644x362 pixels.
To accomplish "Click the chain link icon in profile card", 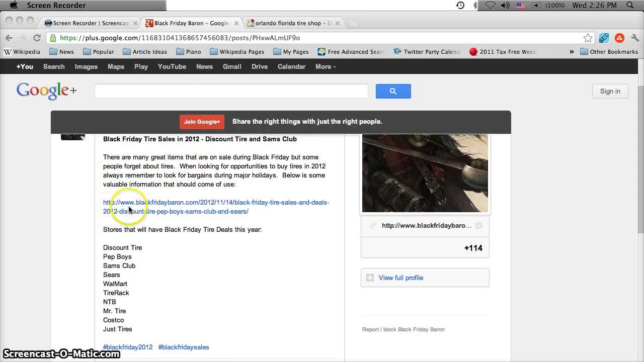I will pyautogui.click(x=373, y=225).
